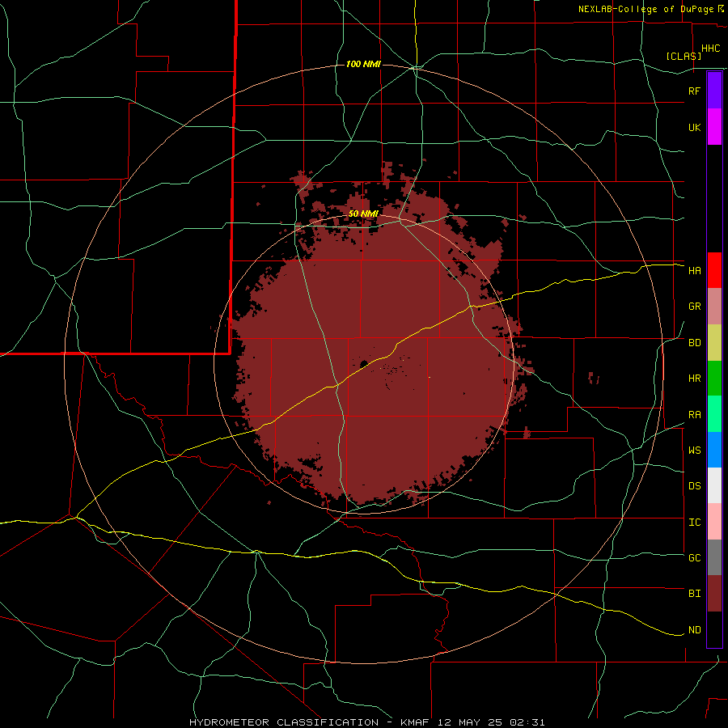Click the WS blue legend swatch
The image size is (728, 728).
[714, 450]
